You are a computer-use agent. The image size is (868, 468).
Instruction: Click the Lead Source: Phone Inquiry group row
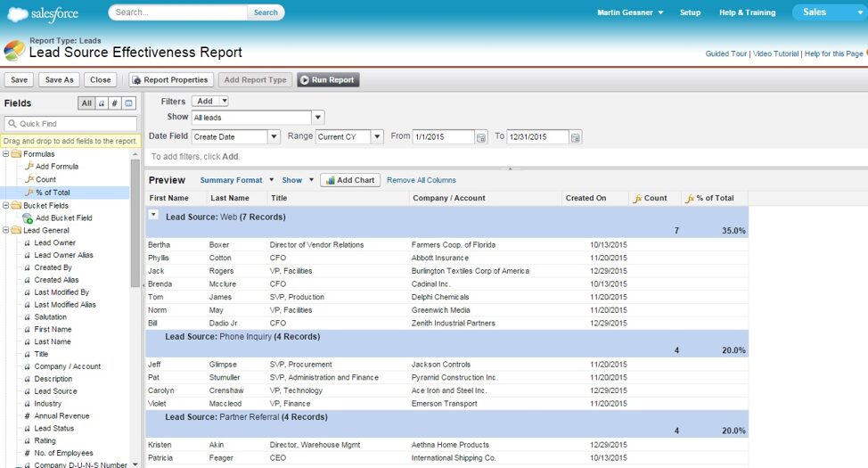pyautogui.click(x=446, y=343)
